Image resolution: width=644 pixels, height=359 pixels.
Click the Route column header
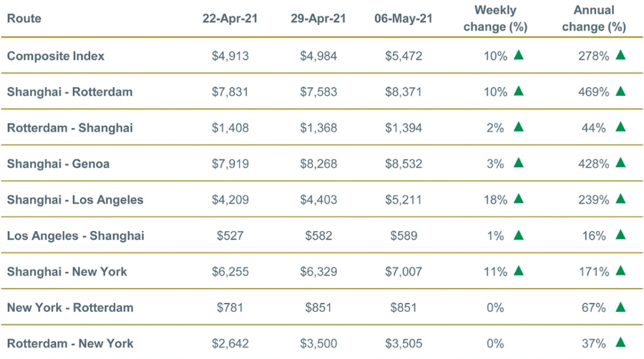24,19
